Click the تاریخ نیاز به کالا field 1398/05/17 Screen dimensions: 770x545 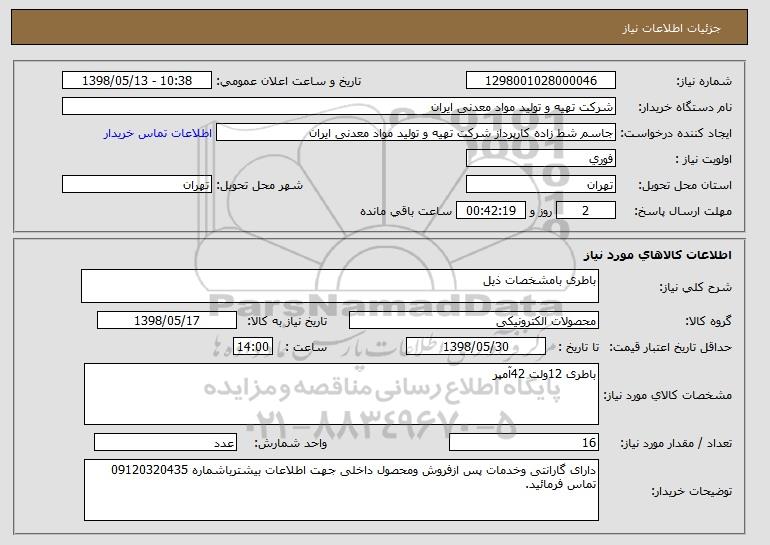(x=167, y=321)
